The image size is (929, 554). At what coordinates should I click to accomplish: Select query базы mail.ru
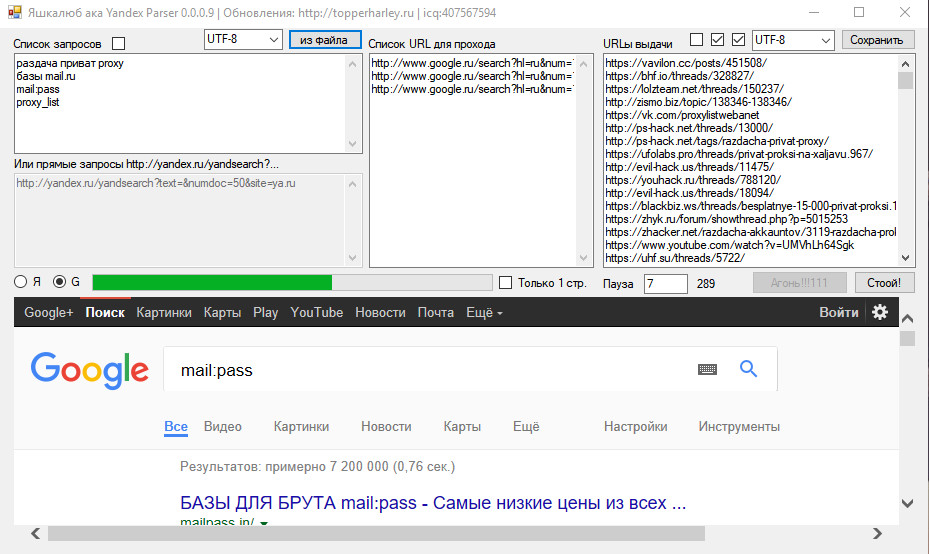click(x=46, y=76)
